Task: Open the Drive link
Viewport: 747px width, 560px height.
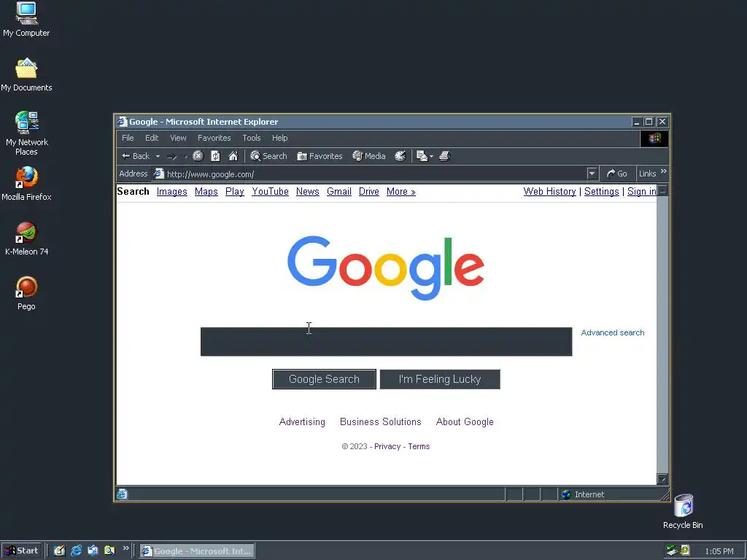Action: pos(368,192)
